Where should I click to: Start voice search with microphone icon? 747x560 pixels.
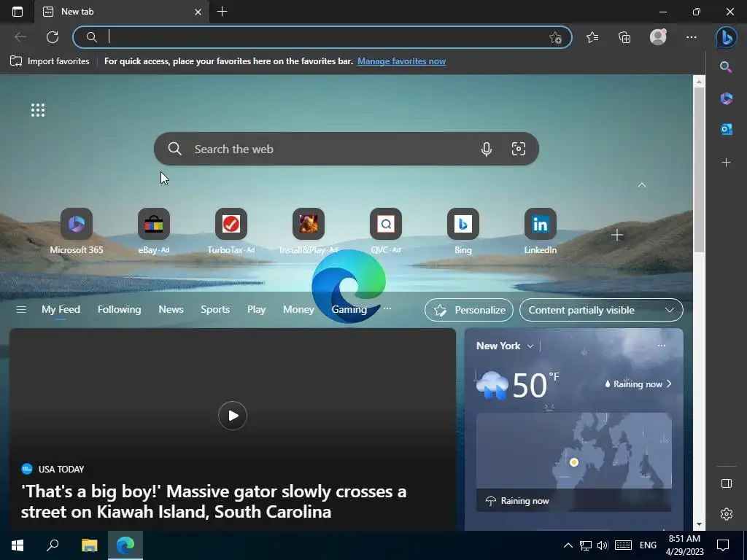pyautogui.click(x=486, y=149)
